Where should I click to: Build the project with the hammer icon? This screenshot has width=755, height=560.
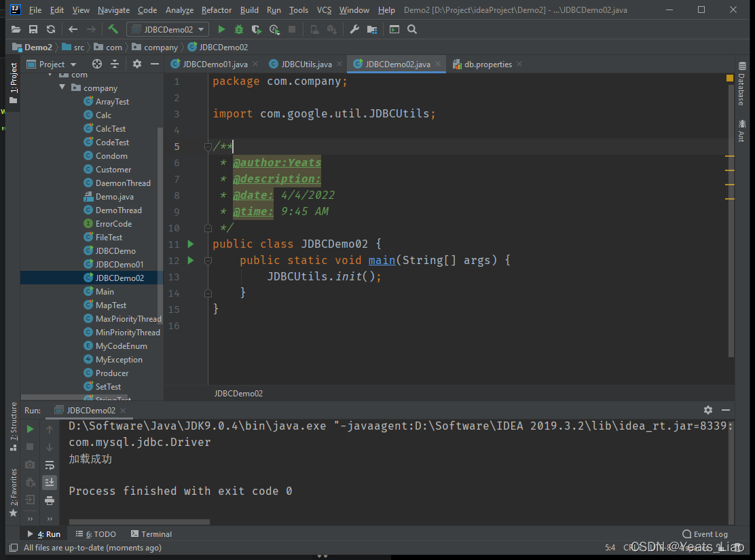(x=113, y=29)
